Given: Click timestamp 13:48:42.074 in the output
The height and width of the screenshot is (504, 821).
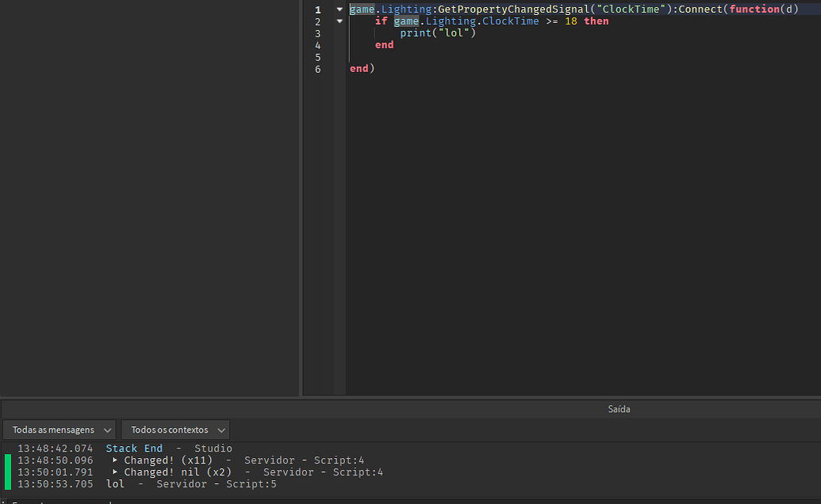Looking at the screenshot, I should [55, 448].
